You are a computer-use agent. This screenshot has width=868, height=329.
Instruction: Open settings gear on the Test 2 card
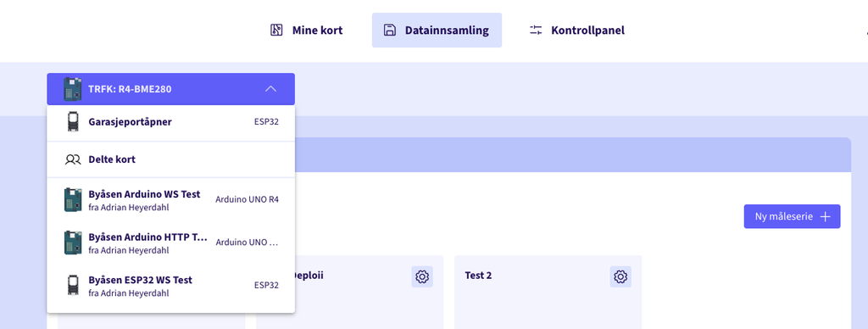[x=620, y=276]
